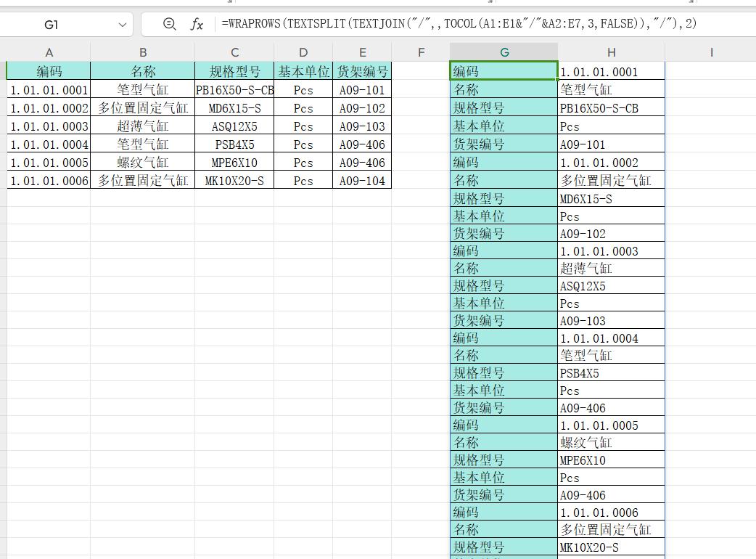Select cell H15 A09-103
This screenshot has height=559, width=756.
coord(612,321)
